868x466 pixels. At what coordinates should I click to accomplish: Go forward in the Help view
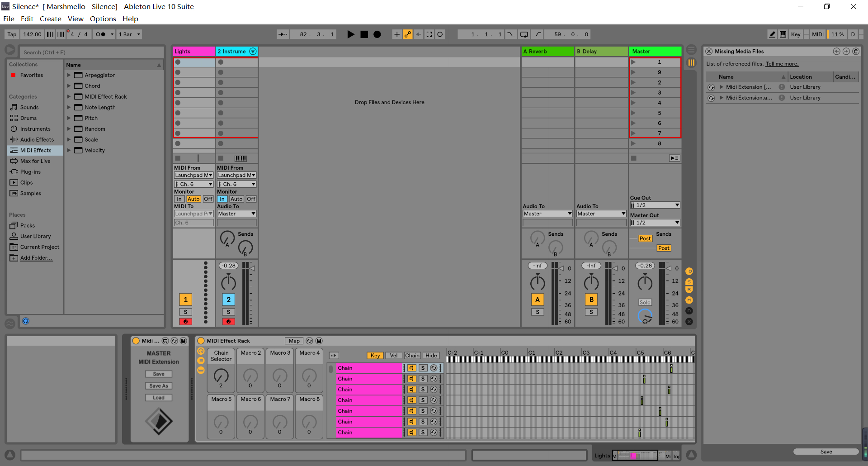tap(846, 52)
